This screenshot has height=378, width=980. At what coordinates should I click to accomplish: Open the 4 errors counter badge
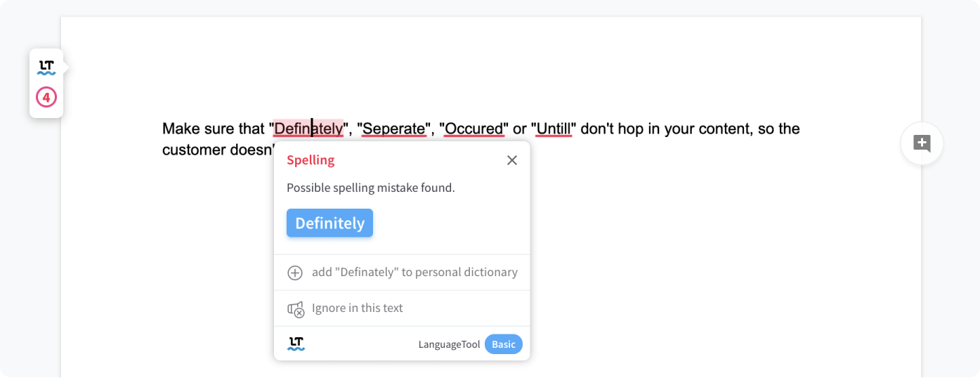(x=46, y=98)
